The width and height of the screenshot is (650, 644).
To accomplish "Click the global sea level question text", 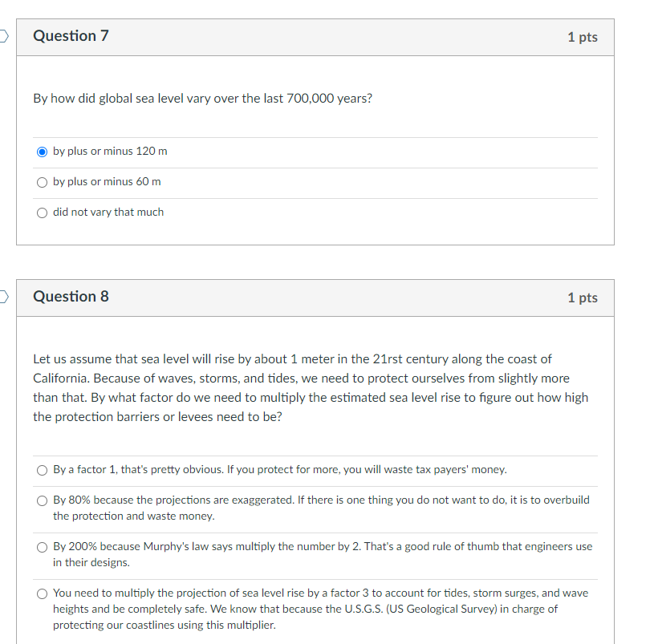I will point(203,99).
